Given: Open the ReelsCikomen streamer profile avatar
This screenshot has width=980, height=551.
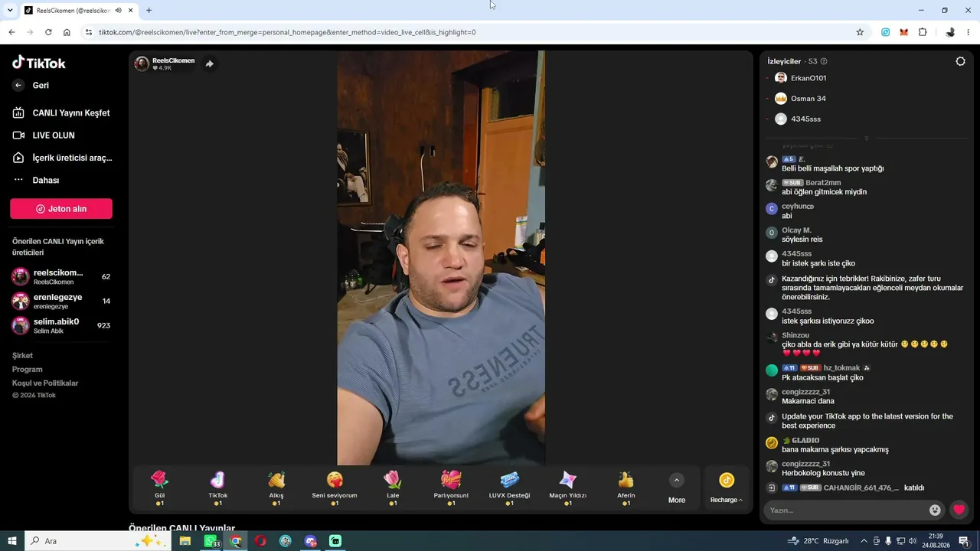Looking at the screenshot, I should (142, 64).
